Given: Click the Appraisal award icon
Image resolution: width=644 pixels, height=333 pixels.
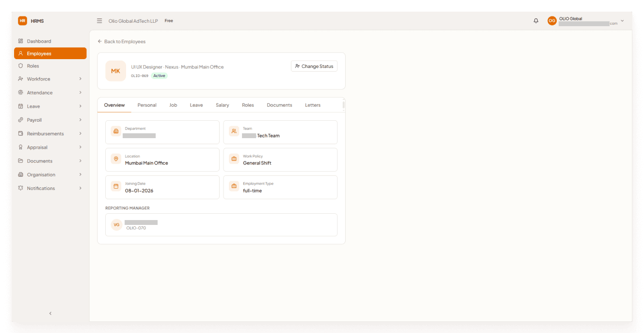Looking at the screenshot, I should (20, 147).
